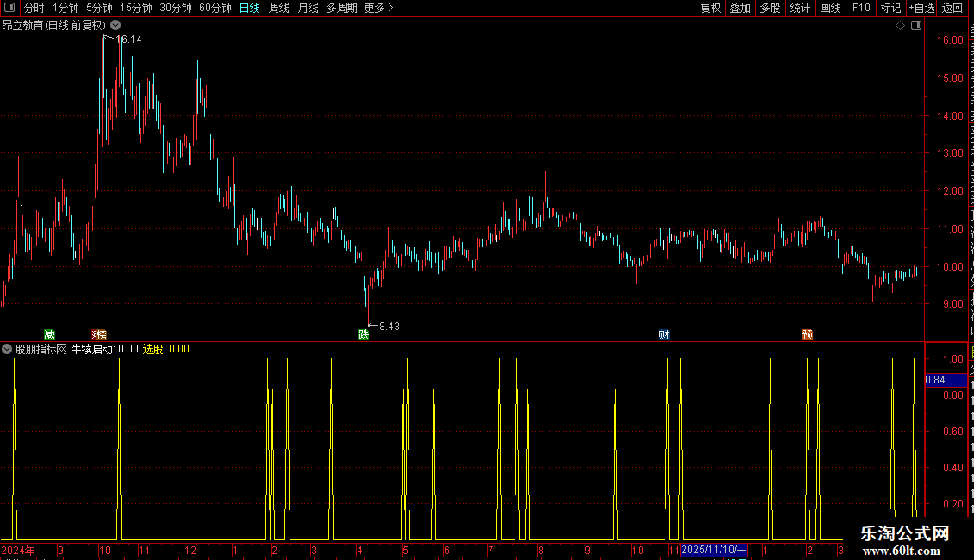Image resolution: width=974 pixels, height=560 pixels.
Task: Click the 13.00 price axis label
Action: pyautogui.click(x=950, y=153)
